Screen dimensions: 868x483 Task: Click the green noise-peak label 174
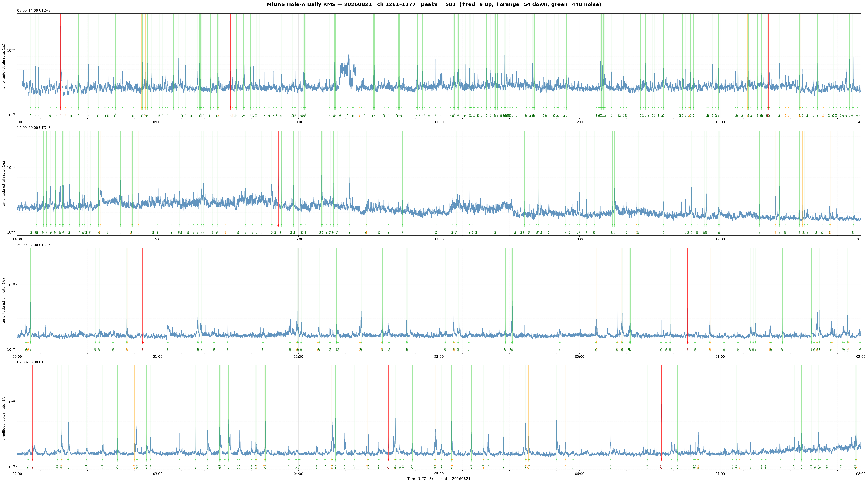(x=742, y=115)
